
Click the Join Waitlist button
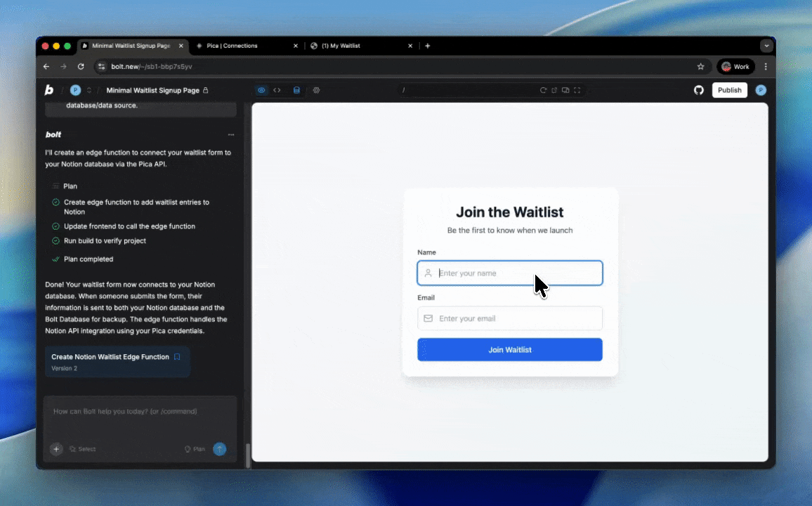[509, 350]
